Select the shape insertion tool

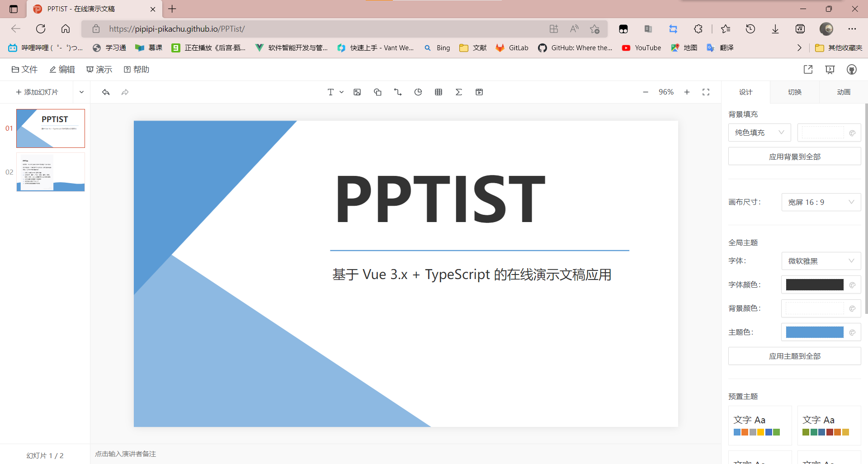coord(377,92)
